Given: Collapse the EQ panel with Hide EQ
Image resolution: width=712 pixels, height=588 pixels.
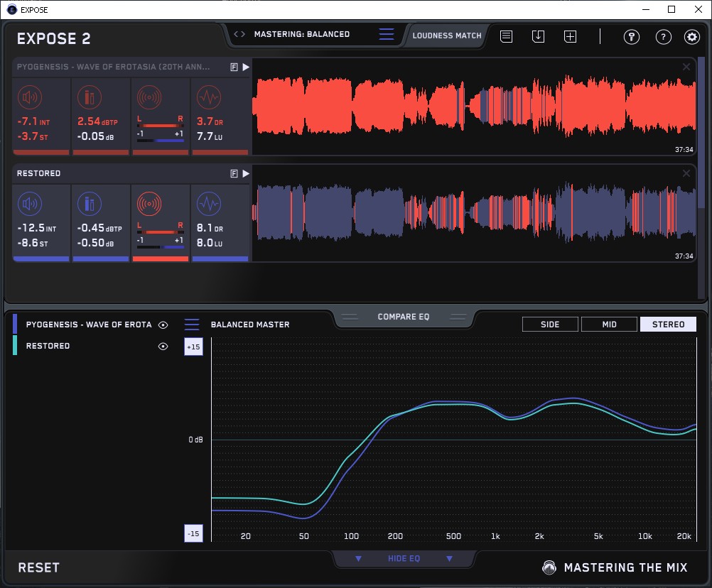Looking at the screenshot, I should (404, 558).
